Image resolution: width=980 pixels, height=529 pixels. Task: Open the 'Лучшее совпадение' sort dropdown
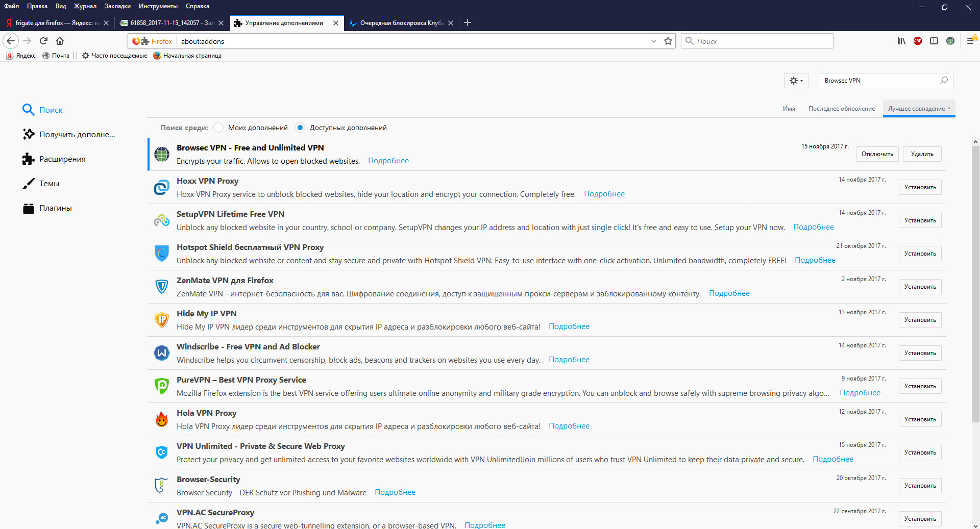coord(919,109)
